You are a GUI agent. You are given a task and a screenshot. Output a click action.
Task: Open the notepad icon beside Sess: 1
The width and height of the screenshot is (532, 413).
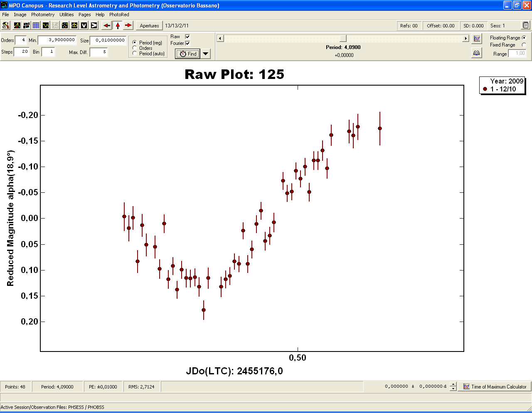(526, 25)
